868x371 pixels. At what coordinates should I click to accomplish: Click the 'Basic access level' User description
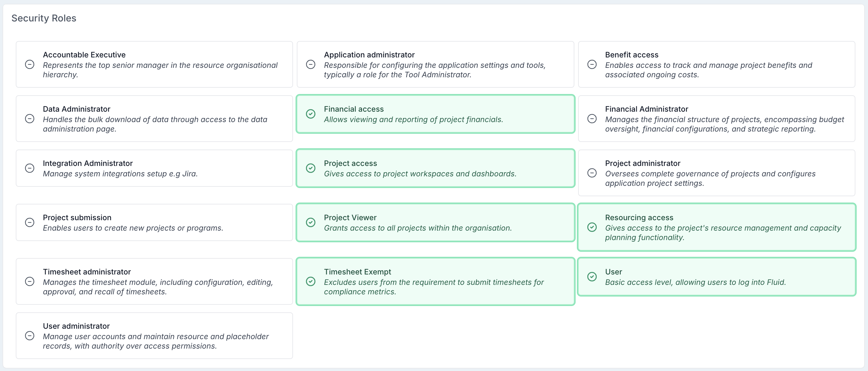click(x=695, y=282)
